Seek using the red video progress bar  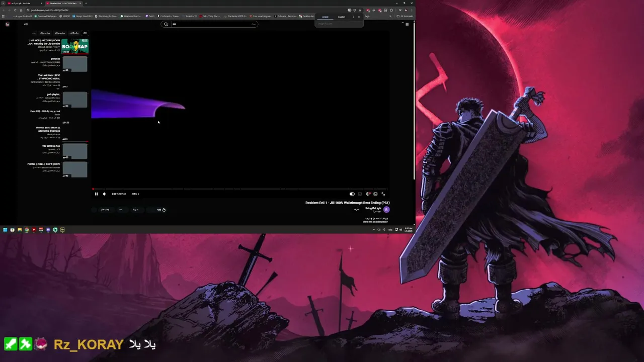pyautogui.click(x=240, y=189)
